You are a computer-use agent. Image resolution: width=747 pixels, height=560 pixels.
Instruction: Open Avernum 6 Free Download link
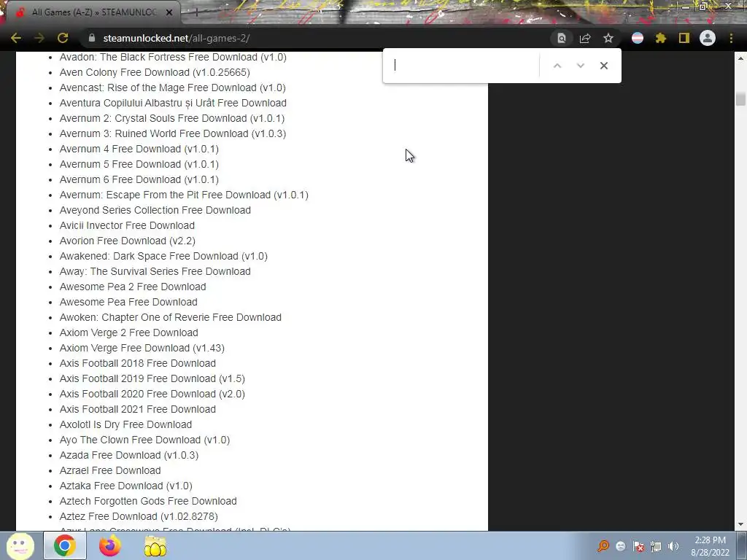tap(139, 179)
